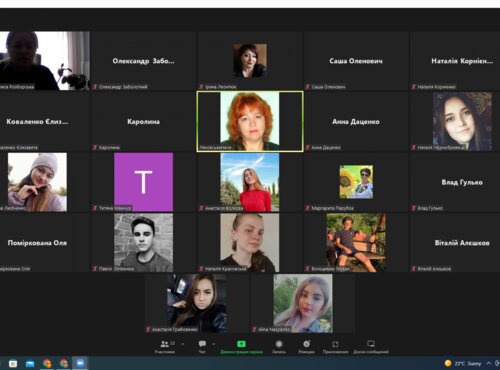This screenshot has width=500, height=370.
Task: Expand the arrow next to Participants
Action: (182, 344)
